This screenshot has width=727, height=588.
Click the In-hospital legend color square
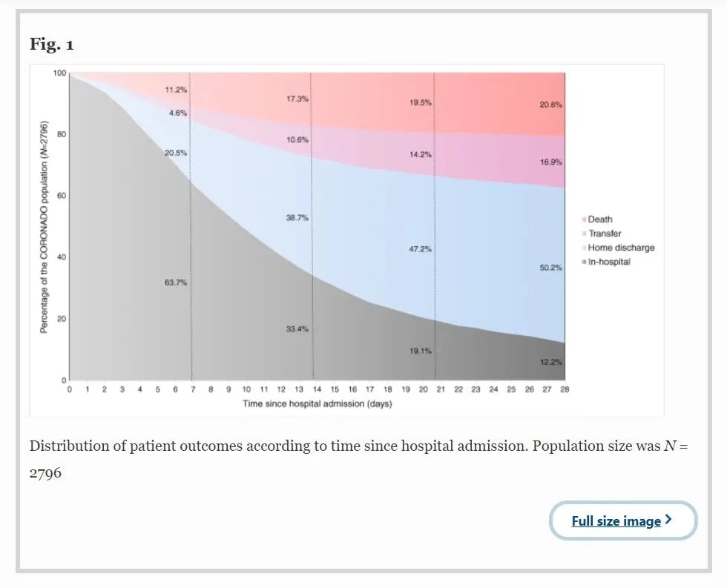coord(585,262)
